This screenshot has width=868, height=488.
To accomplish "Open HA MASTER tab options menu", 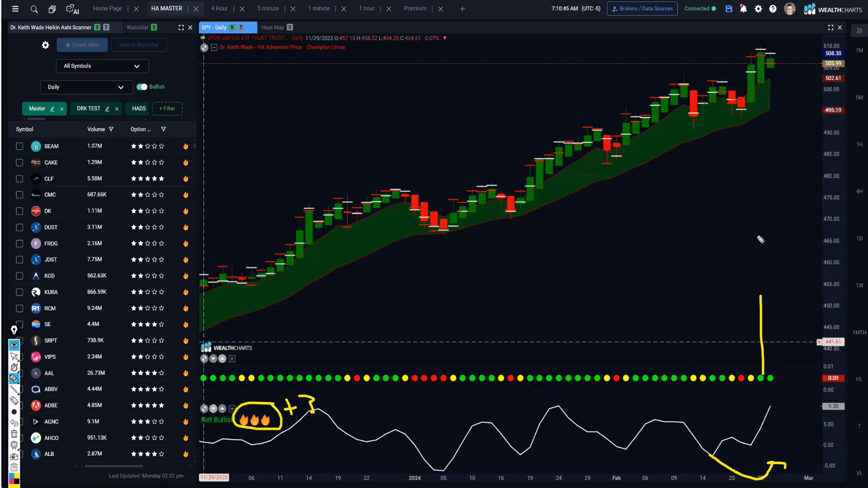I will (x=188, y=9).
